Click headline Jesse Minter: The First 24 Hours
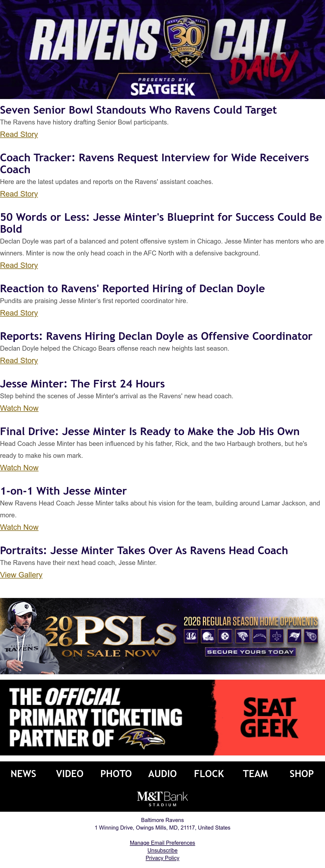Viewport: 325px width, 868px height. 83,384
